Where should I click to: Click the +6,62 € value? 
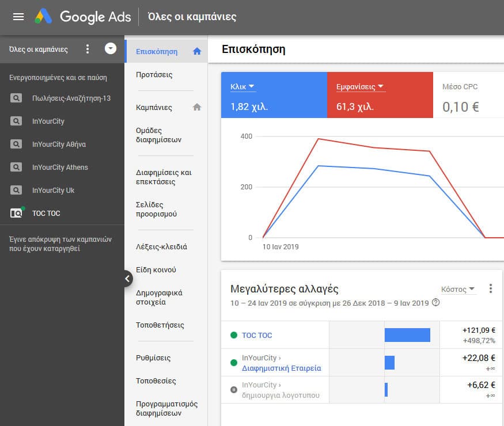481,385
